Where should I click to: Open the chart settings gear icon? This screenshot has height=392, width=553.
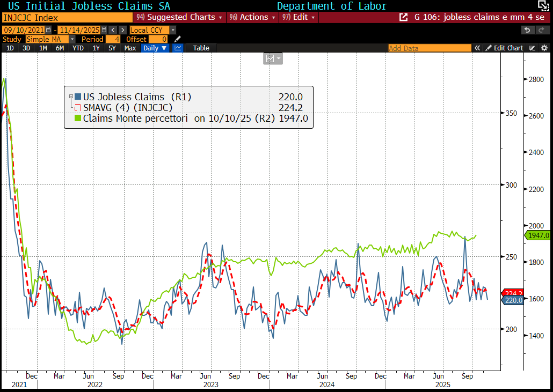(544, 48)
